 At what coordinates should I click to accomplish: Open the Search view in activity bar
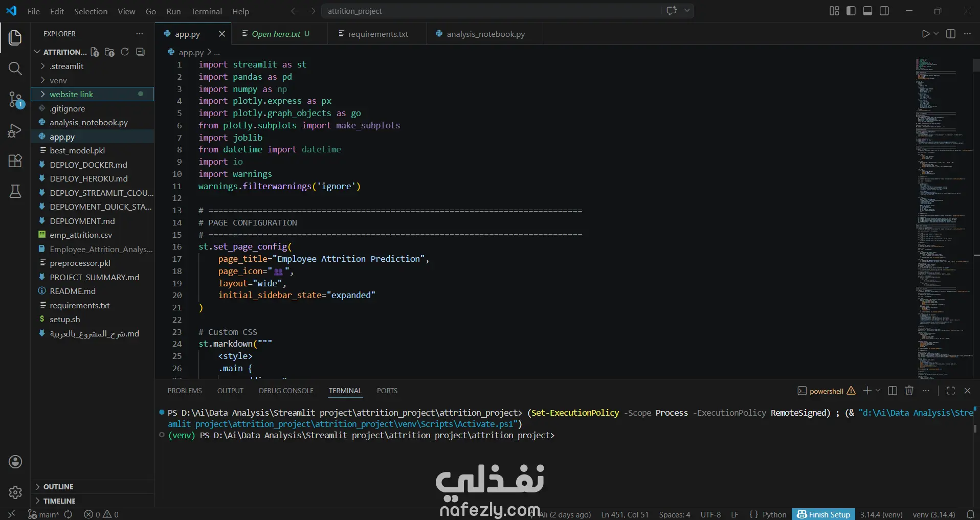point(15,69)
